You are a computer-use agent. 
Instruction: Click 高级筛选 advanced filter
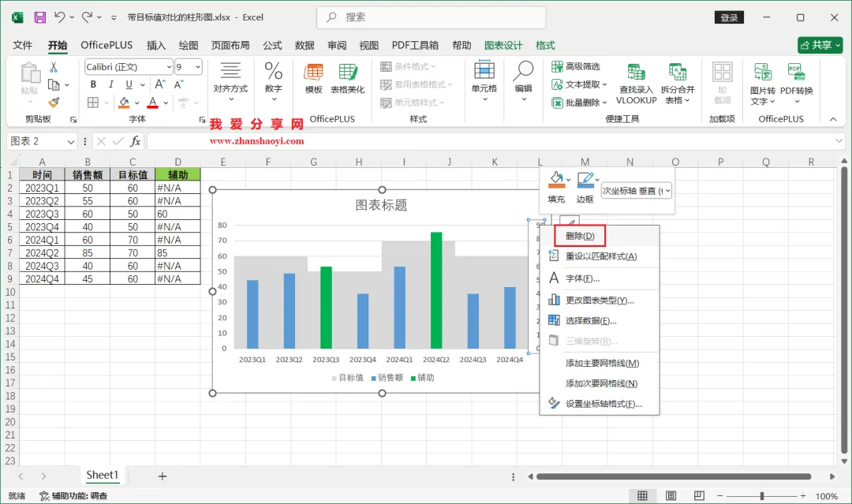[576, 66]
